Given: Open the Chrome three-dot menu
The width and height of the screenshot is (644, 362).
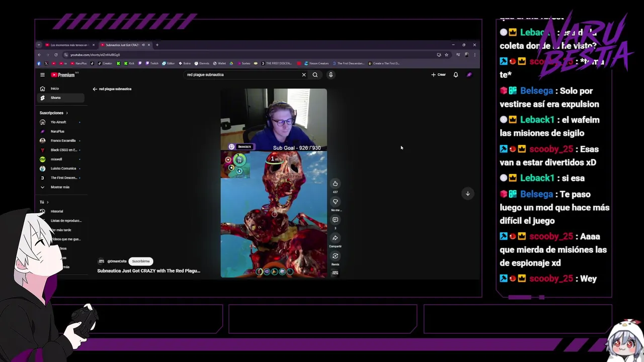Looking at the screenshot, I should coord(474,55).
